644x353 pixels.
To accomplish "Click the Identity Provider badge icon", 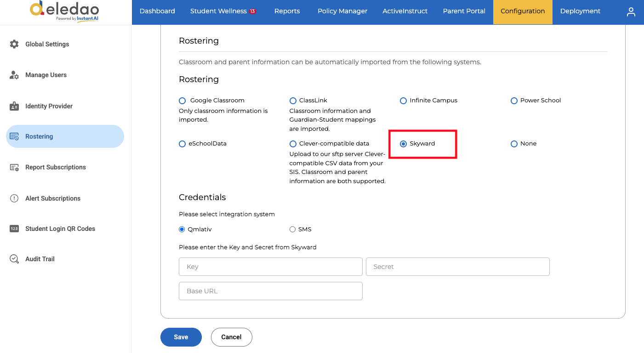I will click(x=14, y=106).
